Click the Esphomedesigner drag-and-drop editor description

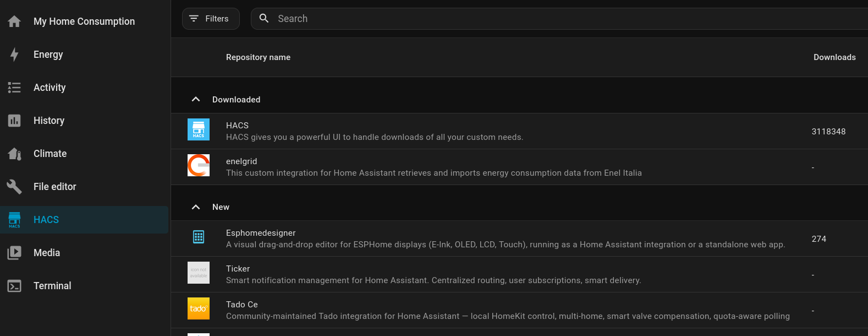(x=506, y=245)
